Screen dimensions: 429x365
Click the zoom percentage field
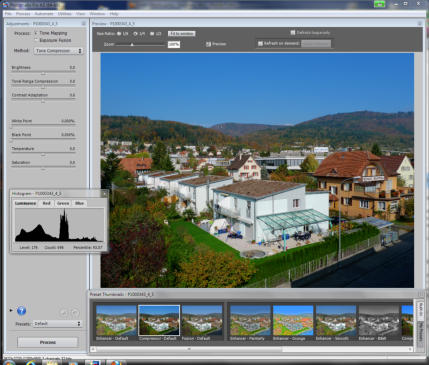click(x=174, y=44)
